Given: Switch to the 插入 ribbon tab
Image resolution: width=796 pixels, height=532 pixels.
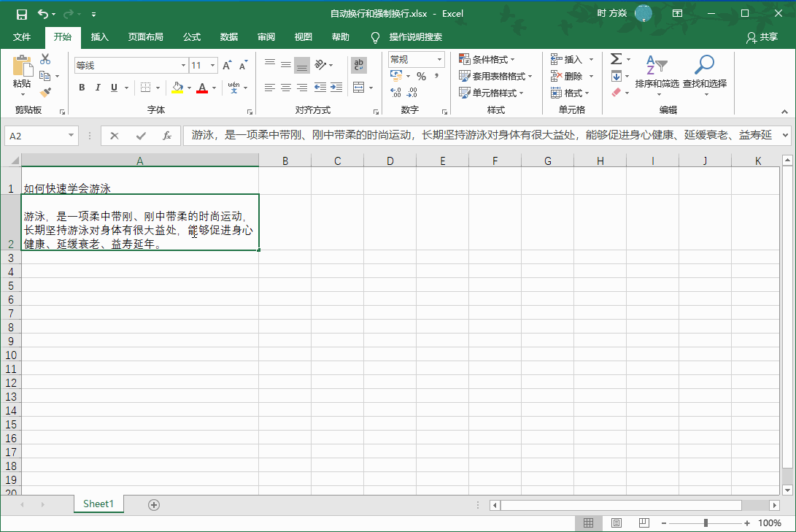Looking at the screenshot, I should [x=100, y=37].
